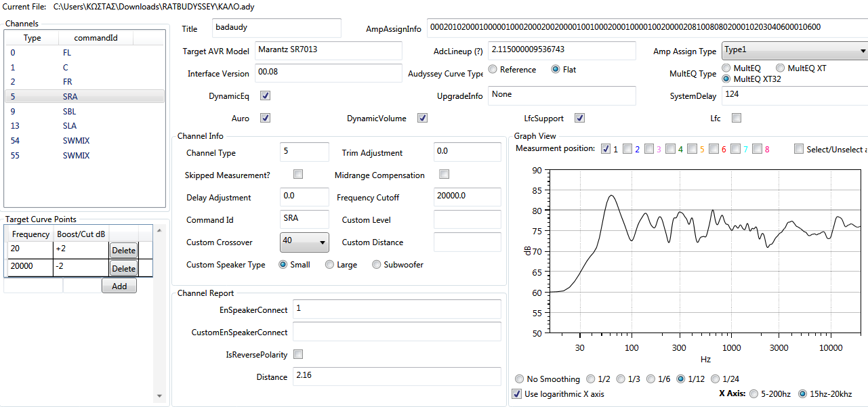Set Custom Speaker Type to Large

tap(330, 265)
